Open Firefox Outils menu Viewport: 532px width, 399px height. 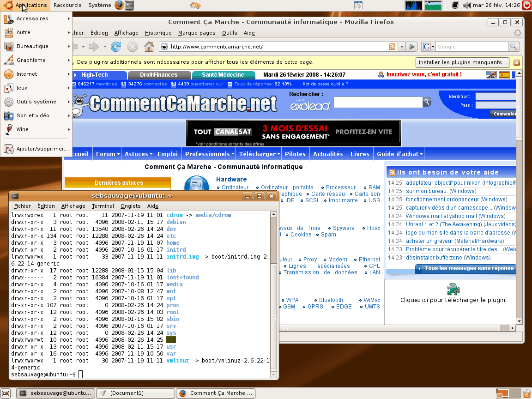(x=230, y=33)
